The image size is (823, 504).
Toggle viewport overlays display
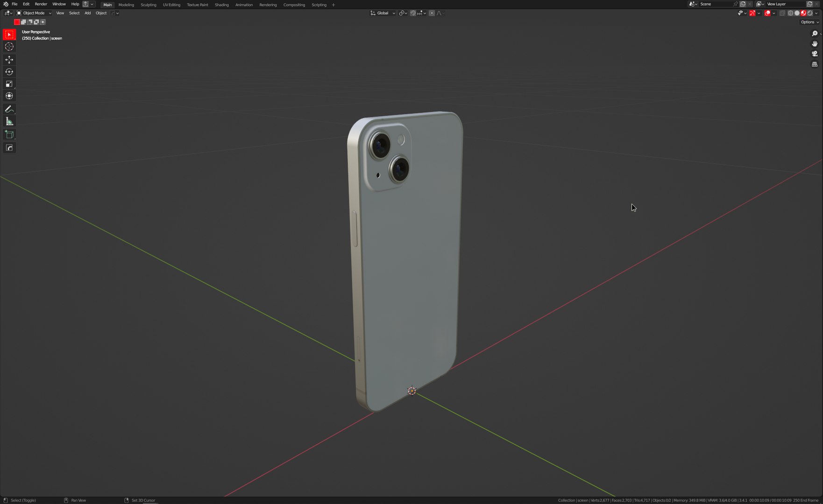click(767, 13)
